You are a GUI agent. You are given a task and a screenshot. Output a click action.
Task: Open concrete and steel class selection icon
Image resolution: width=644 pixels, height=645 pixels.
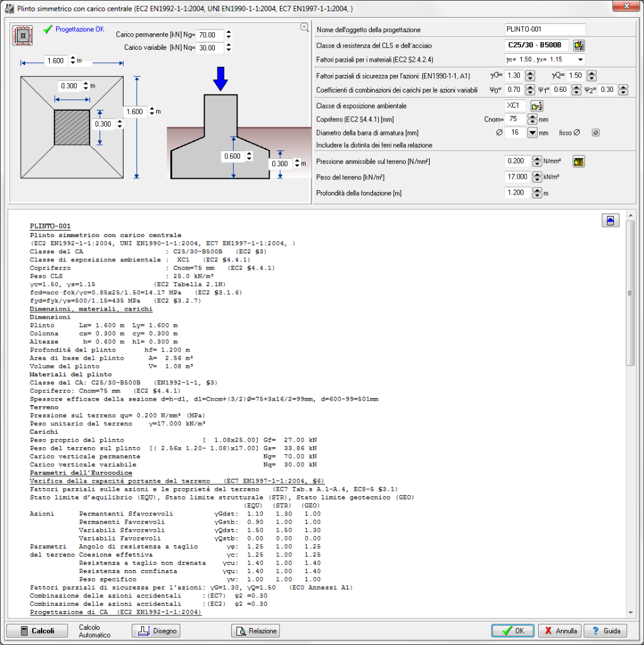pyautogui.click(x=579, y=45)
